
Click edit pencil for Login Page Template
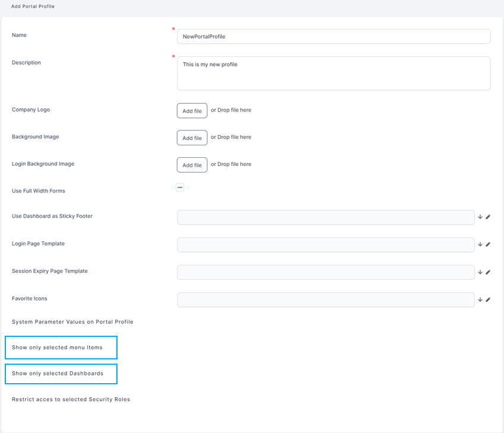click(488, 244)
